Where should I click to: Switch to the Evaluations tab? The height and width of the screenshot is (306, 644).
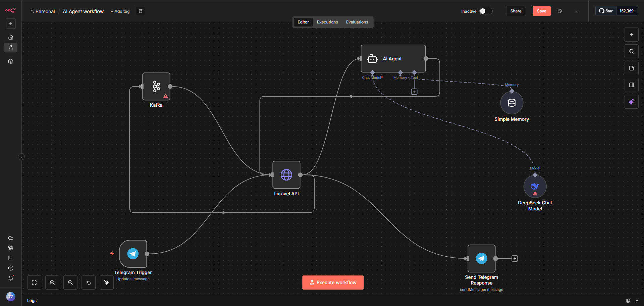point(357,22)
